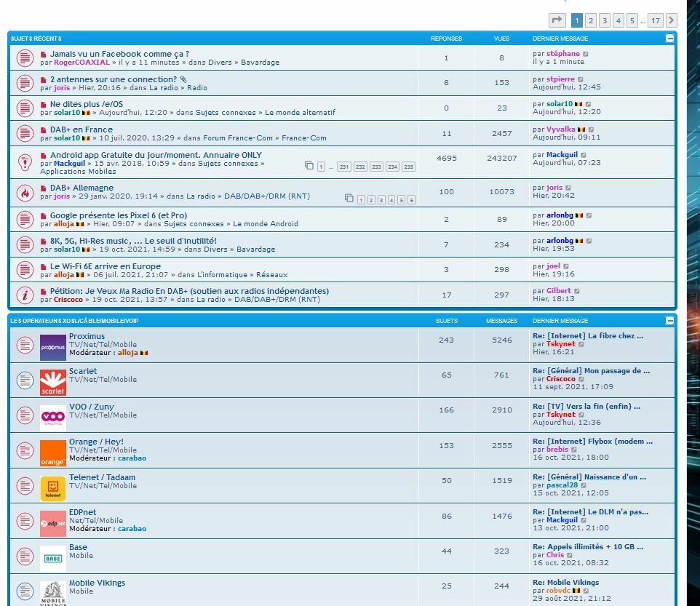Click sticky topic icon of Android app Gratuite
700x606 pixels.
pos(25,162)
